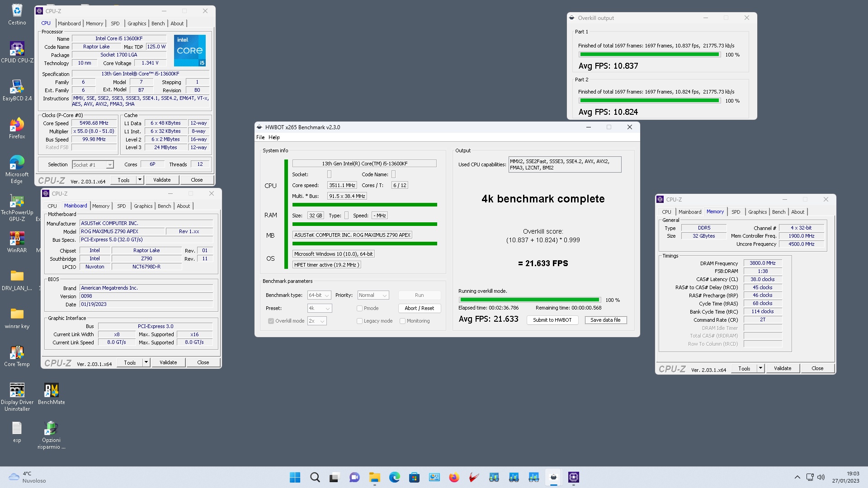Switch to Bench tab in top CPU-Z window

pyautogui.click(x=158, y=23)
